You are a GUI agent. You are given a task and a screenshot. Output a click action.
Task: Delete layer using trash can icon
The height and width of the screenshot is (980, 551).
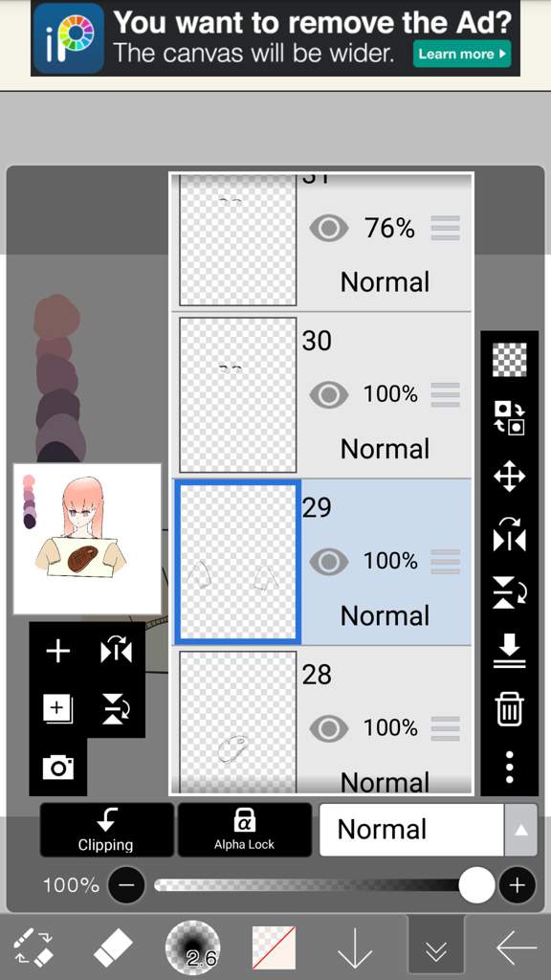tap(509, 711)
